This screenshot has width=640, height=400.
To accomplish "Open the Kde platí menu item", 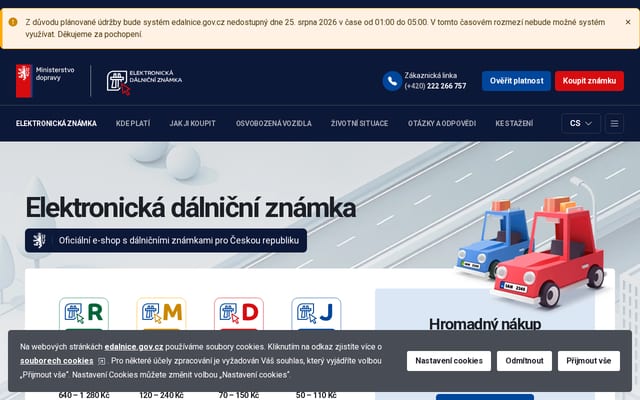I will coord(133,123).
